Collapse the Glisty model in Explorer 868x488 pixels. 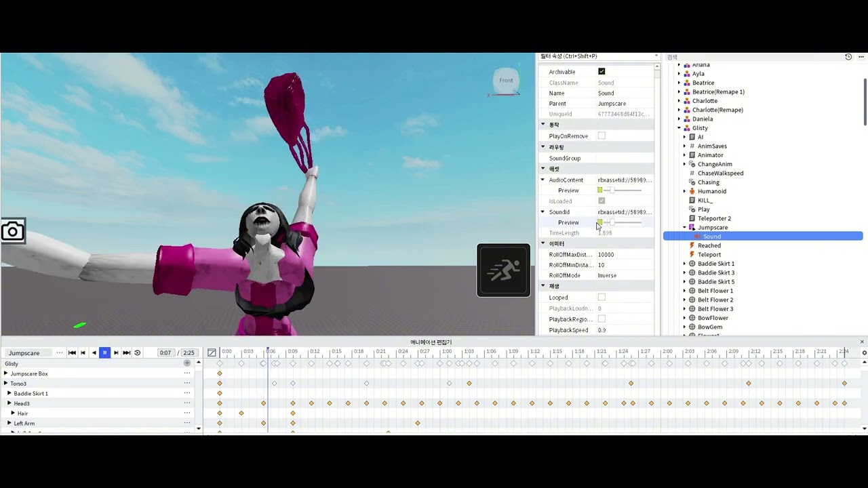(679, 128)
